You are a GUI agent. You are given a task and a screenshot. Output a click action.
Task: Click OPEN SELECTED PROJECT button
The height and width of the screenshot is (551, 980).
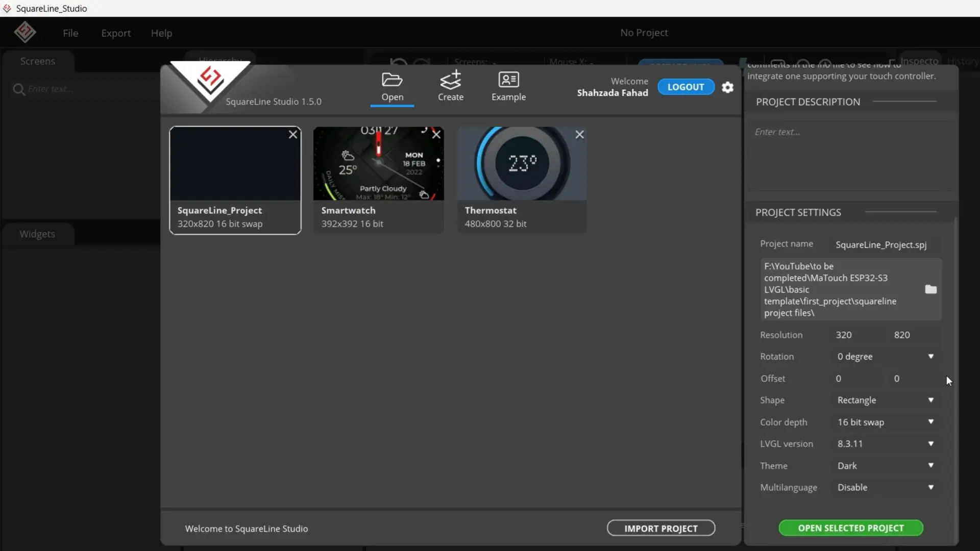(851, 528)
